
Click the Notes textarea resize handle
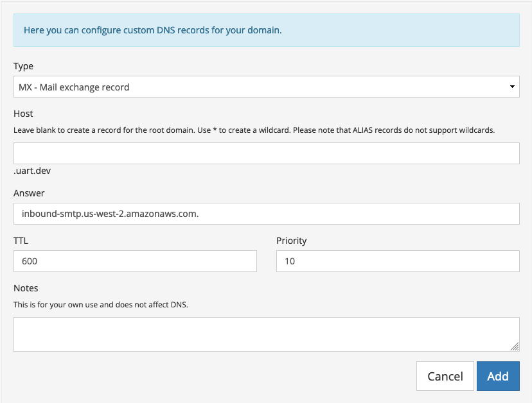(515, 347)
